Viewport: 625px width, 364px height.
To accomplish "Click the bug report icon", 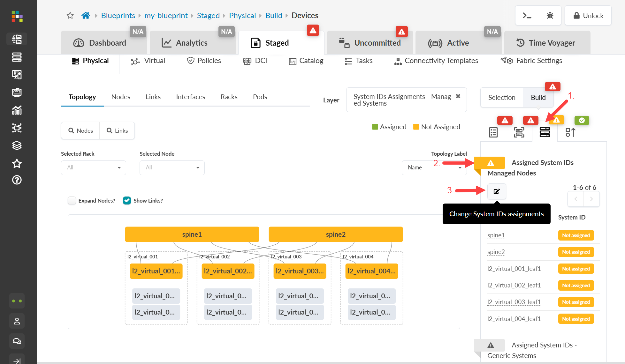I will 550,16.
